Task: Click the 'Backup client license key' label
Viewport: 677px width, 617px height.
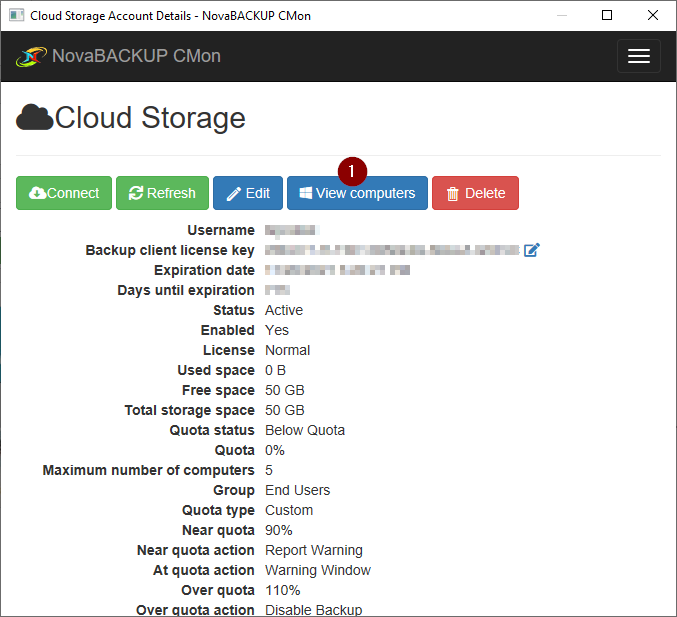Action: coord(170,250)
